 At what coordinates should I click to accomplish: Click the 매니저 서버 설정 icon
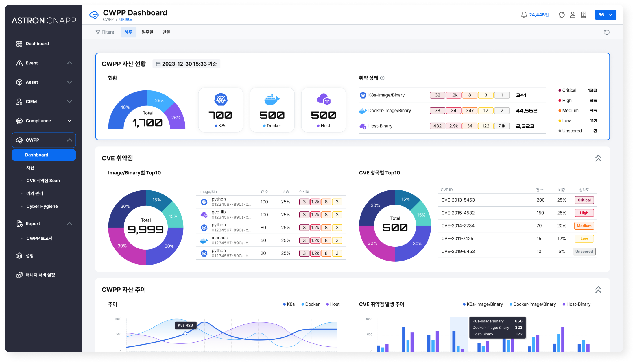[19, 275]
